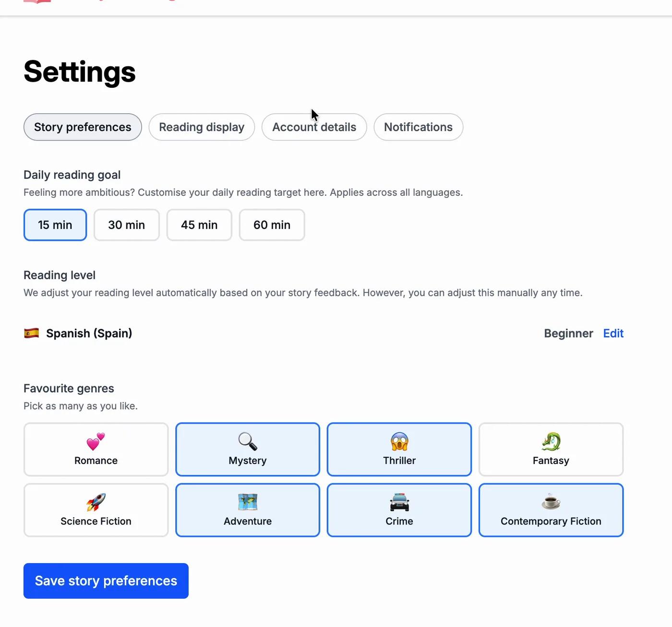Open the Story preferences tab
This screenshot has height=627, width=672.
(x=83, y=127)
